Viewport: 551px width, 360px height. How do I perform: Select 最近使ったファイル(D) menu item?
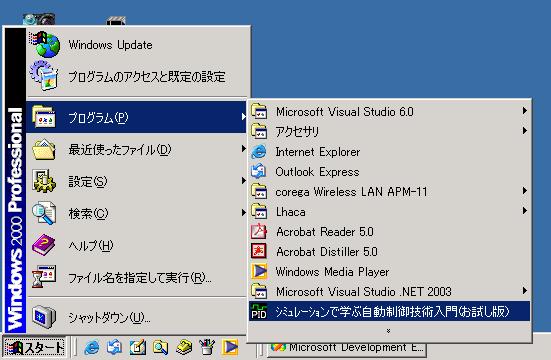[x=137, y=149]
